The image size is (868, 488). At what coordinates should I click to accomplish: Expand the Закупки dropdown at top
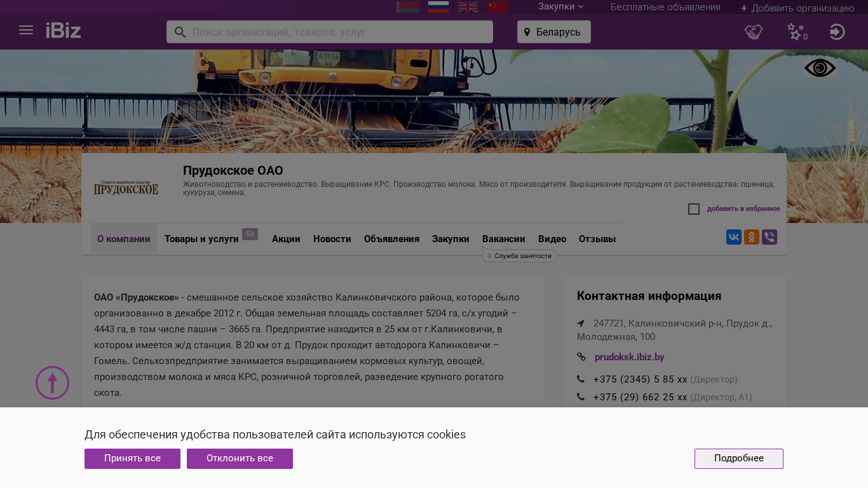[560, 6]
